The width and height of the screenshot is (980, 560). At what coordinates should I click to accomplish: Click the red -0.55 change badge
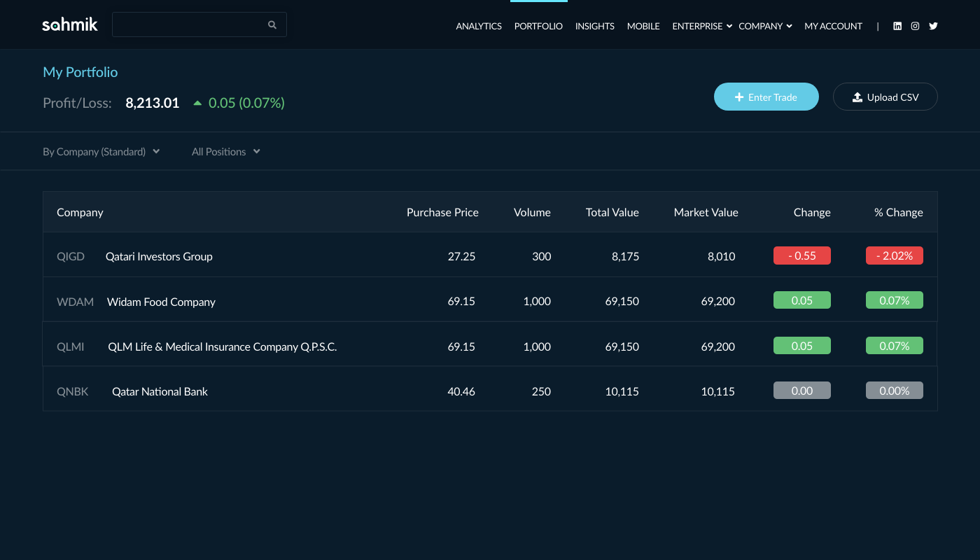[x=802, y=255]
